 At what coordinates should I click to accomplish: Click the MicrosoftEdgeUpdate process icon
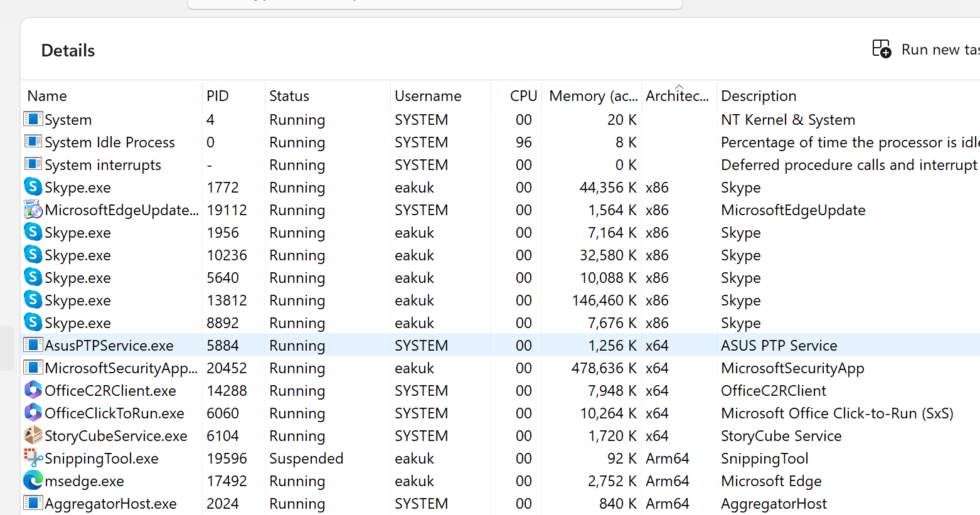click(x=33, y=209)
